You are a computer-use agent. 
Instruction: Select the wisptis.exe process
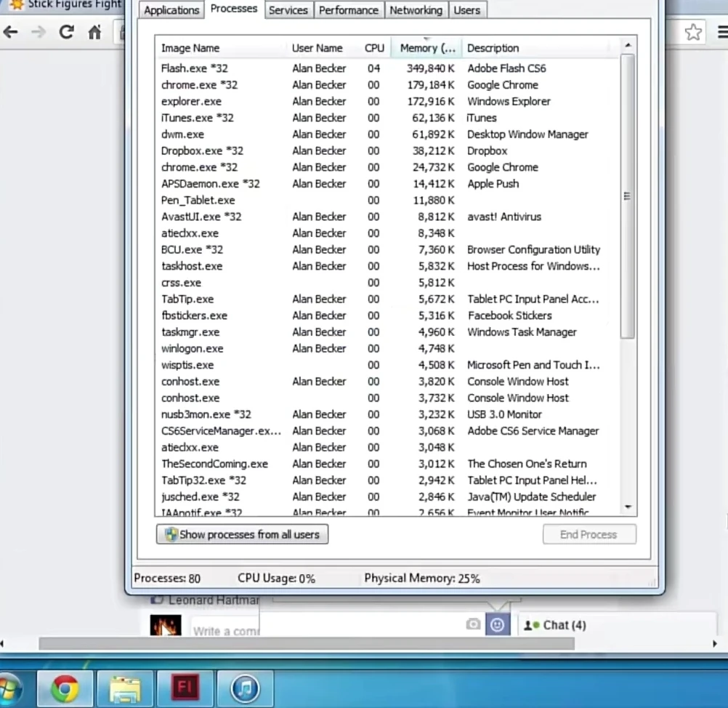pos(388,365)
